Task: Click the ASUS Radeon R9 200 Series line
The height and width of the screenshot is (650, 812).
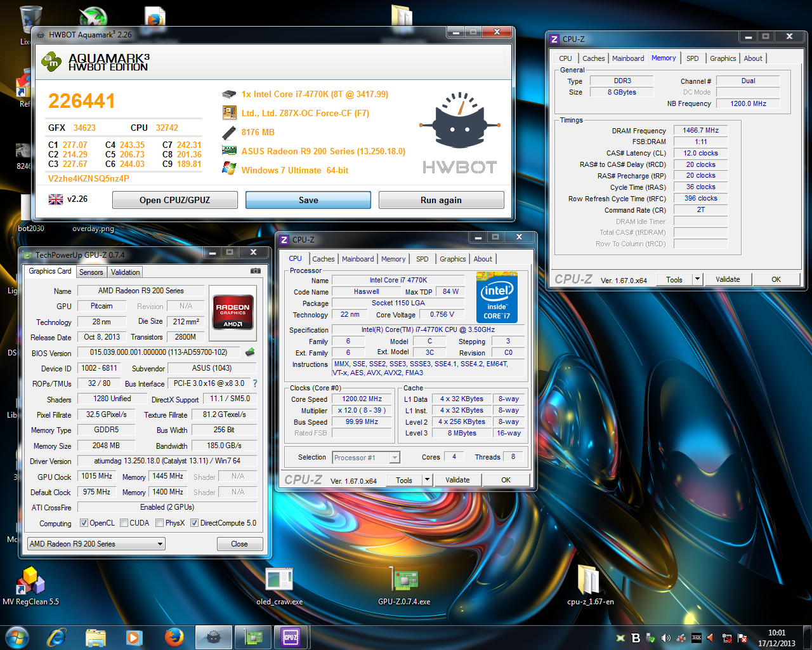Action: (x=324, y=151)
